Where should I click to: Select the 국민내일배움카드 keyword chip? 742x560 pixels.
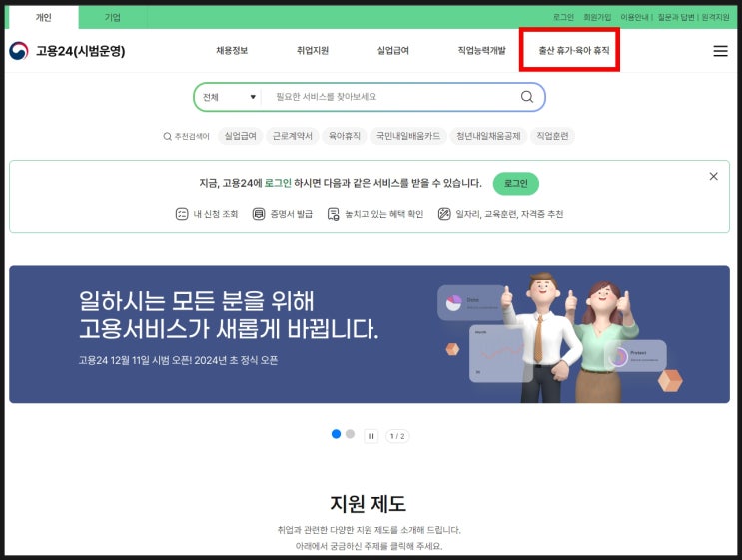408,136
